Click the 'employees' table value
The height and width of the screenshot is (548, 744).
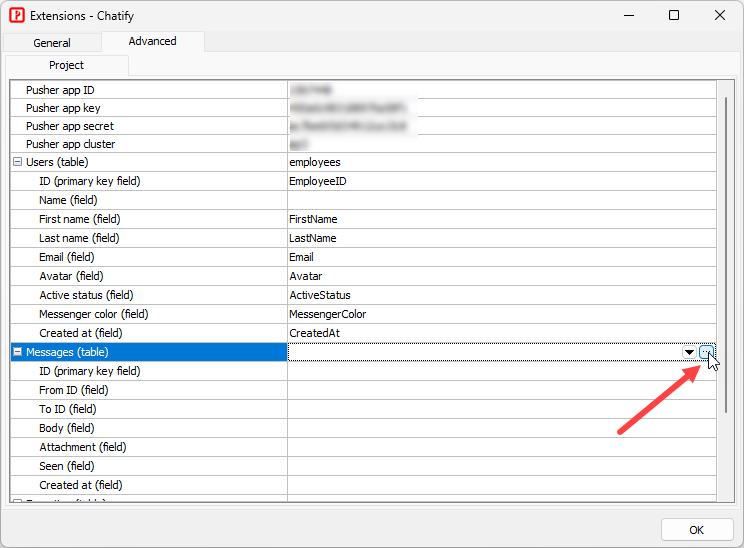(502, 162)
